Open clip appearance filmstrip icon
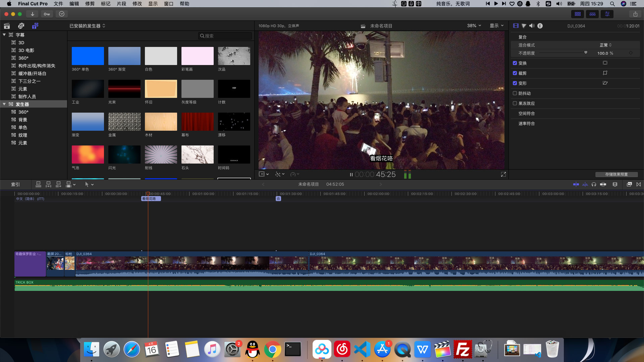Image resolution: width=644 pixels, height=362 pixels. coord(615,184)
